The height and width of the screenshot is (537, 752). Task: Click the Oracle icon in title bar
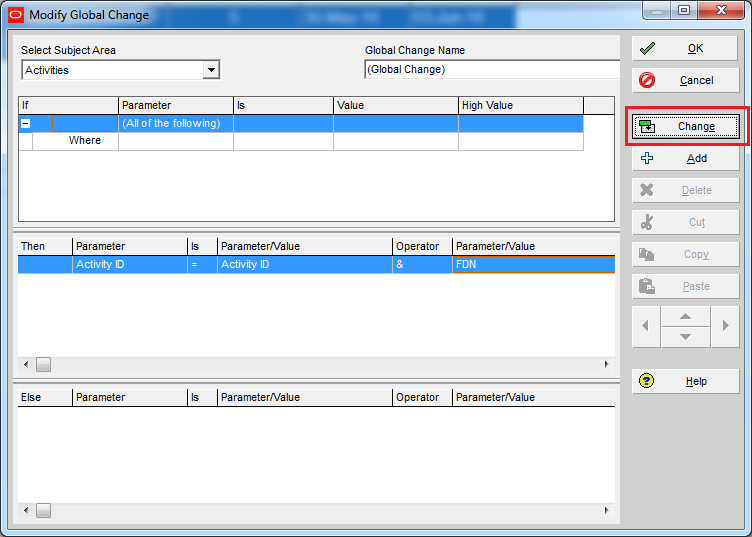15,15
